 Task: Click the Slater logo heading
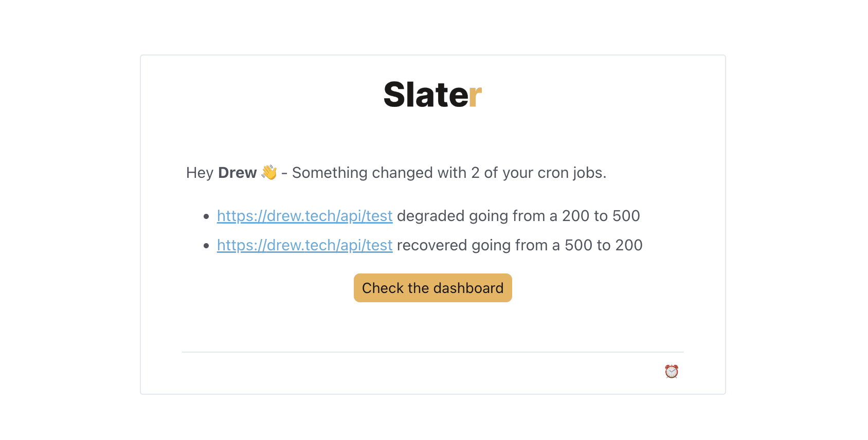pyautogui.click(x=433, y=95)
